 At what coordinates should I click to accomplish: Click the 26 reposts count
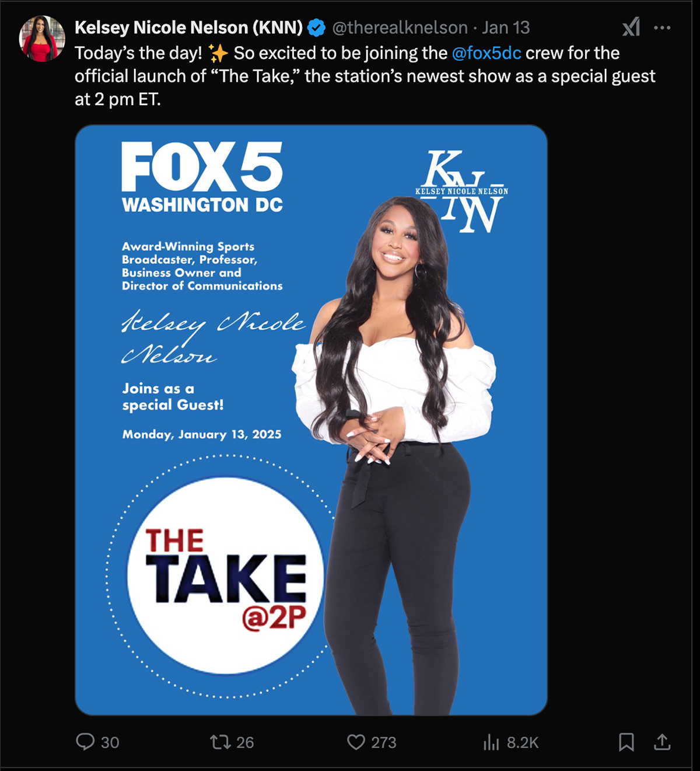pos(245,742)
